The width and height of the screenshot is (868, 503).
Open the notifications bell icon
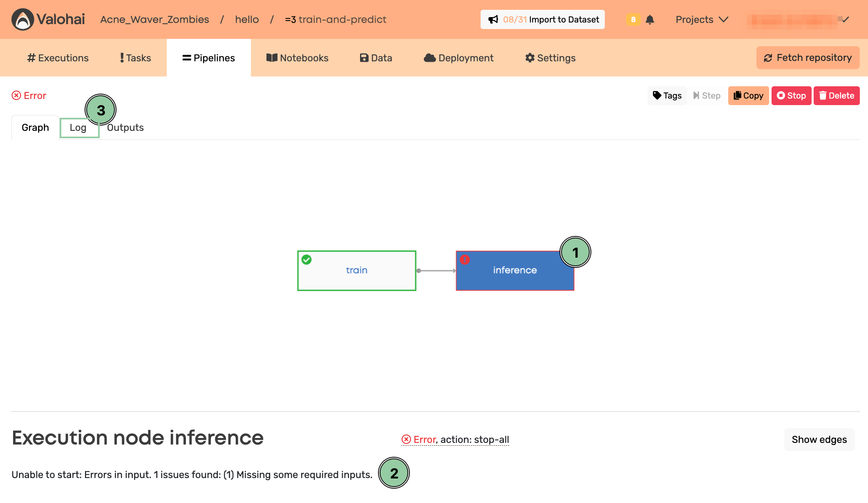coord(650,19)
